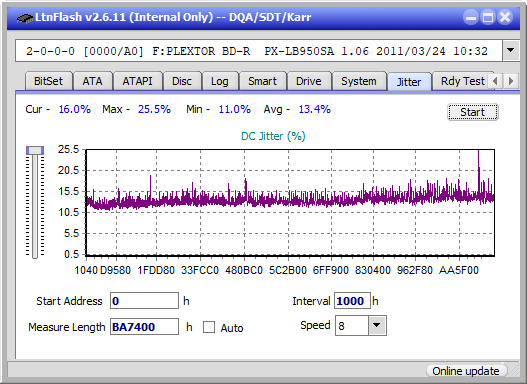Go to the Rdy Test tab

462,81
